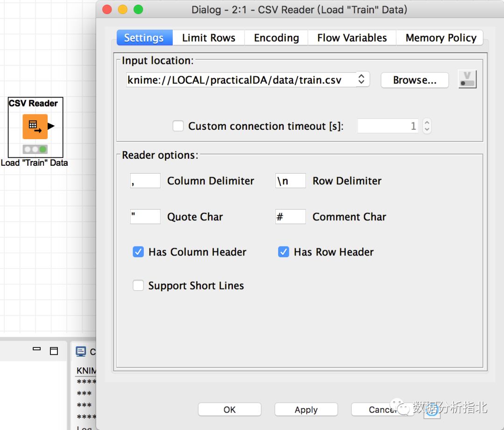Select the Settings tab
504x430 pixels.
pos(144,38)
